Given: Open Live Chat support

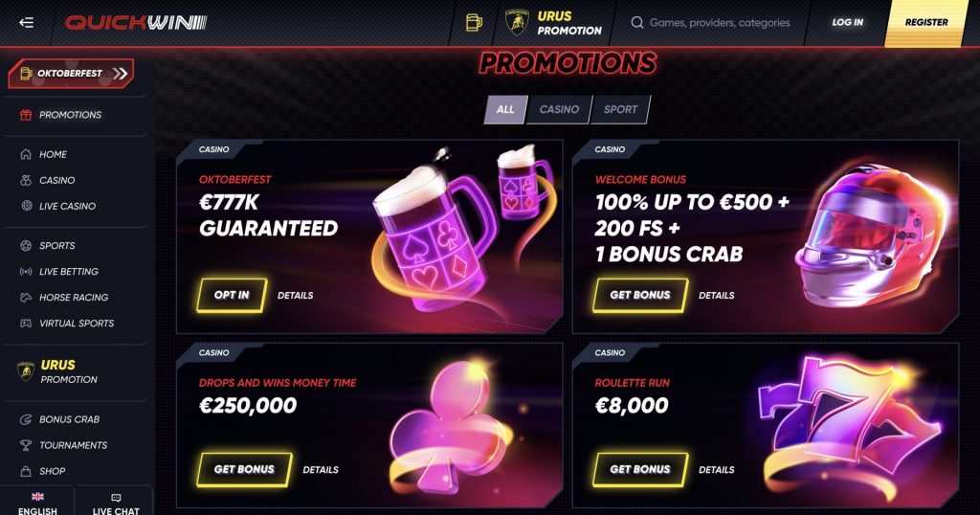Looking at the screenshot, I should (116, 504).
